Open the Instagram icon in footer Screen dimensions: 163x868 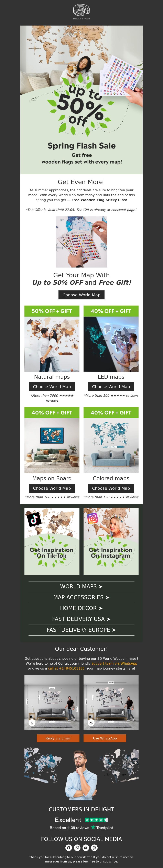(77, 847)
